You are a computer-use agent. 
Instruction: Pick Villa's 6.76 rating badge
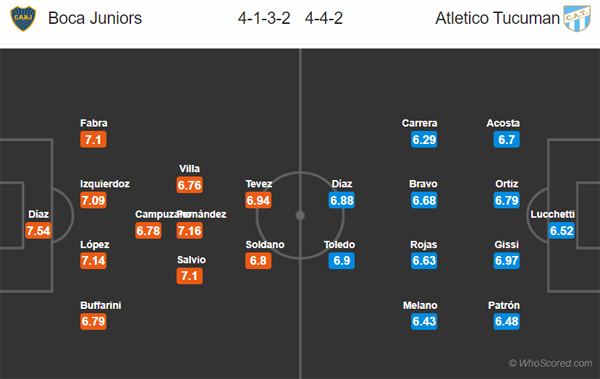[189, 185]
